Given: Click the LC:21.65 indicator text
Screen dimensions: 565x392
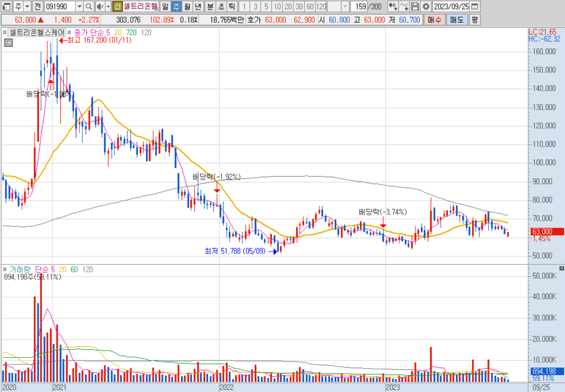Looking at the screenshot, I should 542,32.
